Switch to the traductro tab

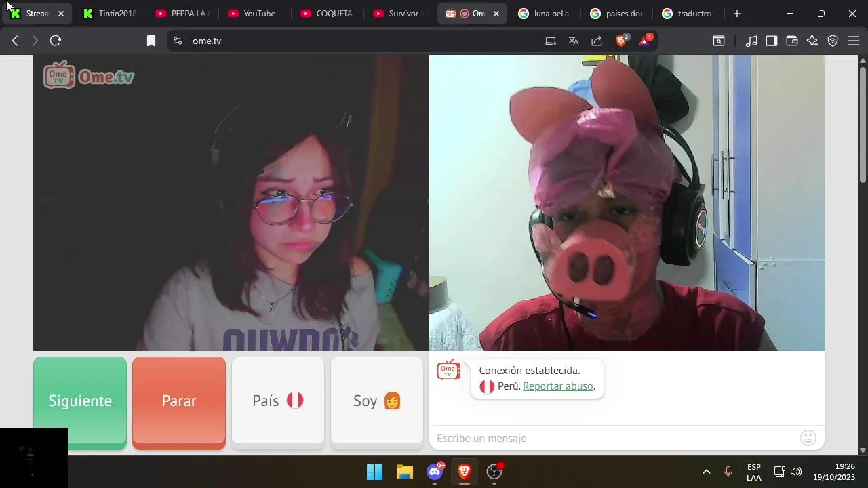pos(690,14)
